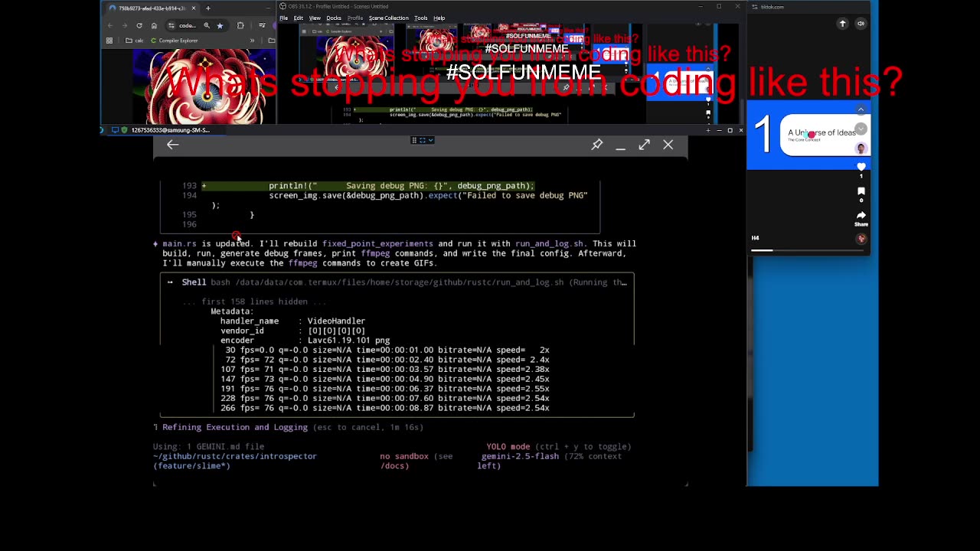This screenshot has width=980, height=551.
Task: Show hidden bookmarks overflow chevron
Action: [252, 41]
